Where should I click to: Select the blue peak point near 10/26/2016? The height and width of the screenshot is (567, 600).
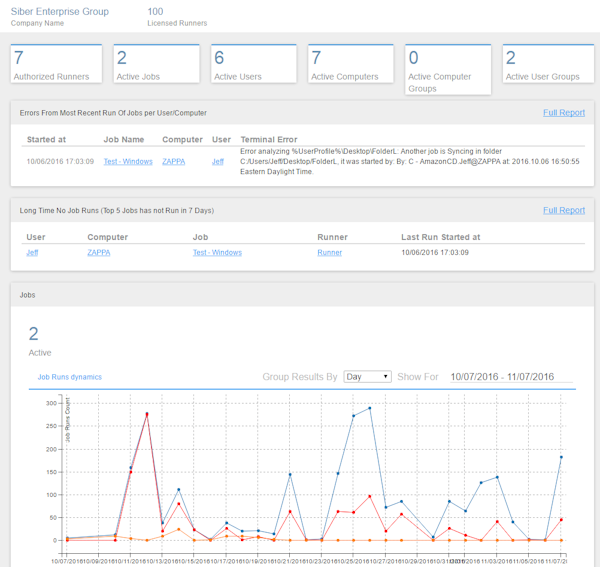click(x=370, y=408)
